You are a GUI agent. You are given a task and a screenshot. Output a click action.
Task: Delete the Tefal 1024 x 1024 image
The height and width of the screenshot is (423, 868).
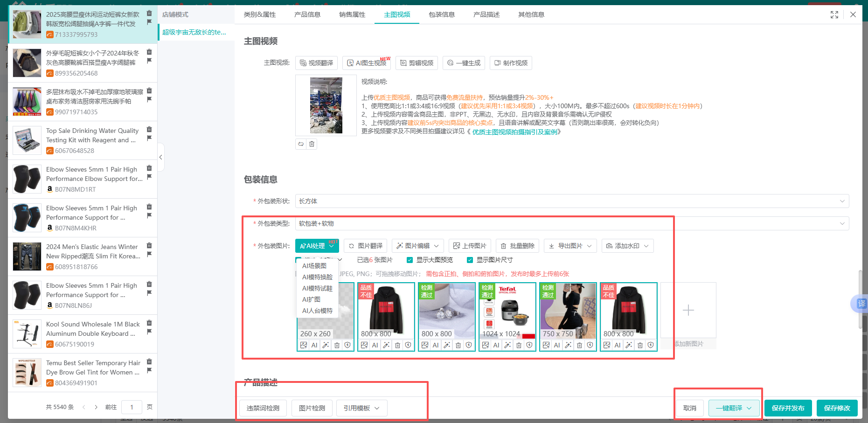point(519,345)
